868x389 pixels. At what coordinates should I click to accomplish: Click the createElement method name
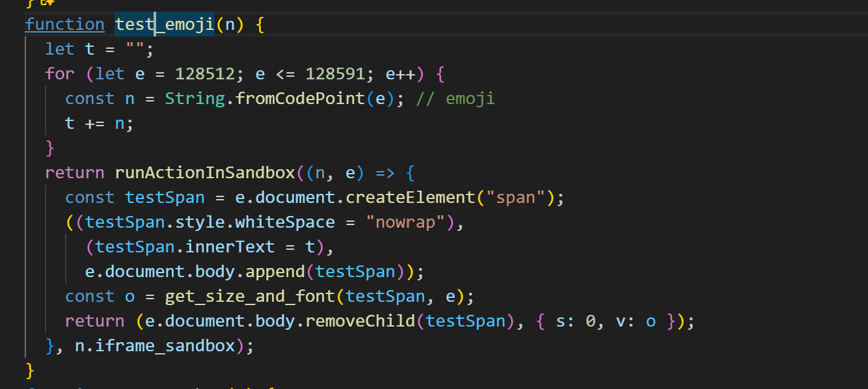coord(409,198)
